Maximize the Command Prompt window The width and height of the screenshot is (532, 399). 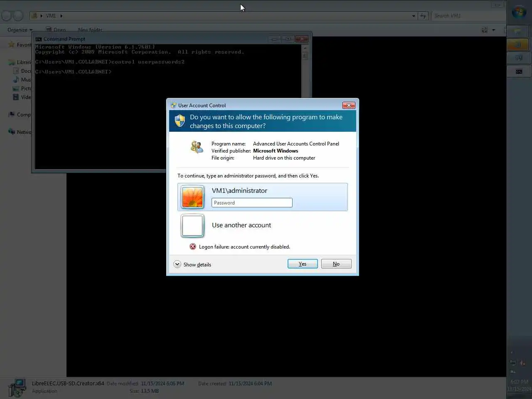[288, 39]
